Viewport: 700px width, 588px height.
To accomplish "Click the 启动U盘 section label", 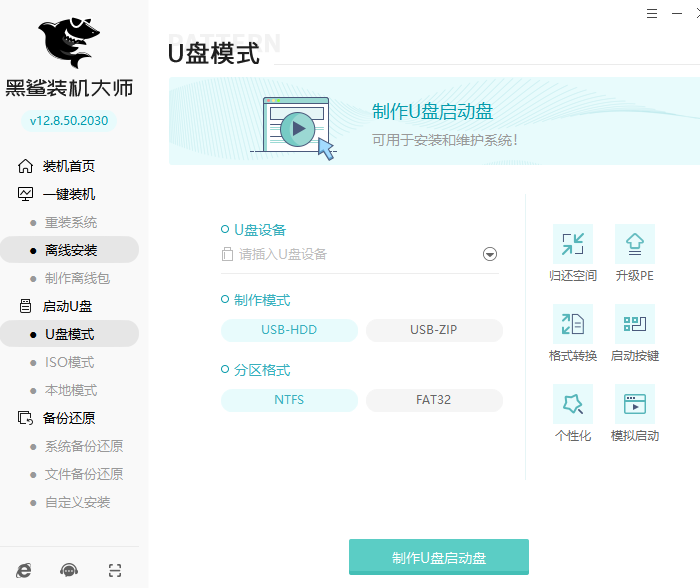I will click(x=67, y=306).
